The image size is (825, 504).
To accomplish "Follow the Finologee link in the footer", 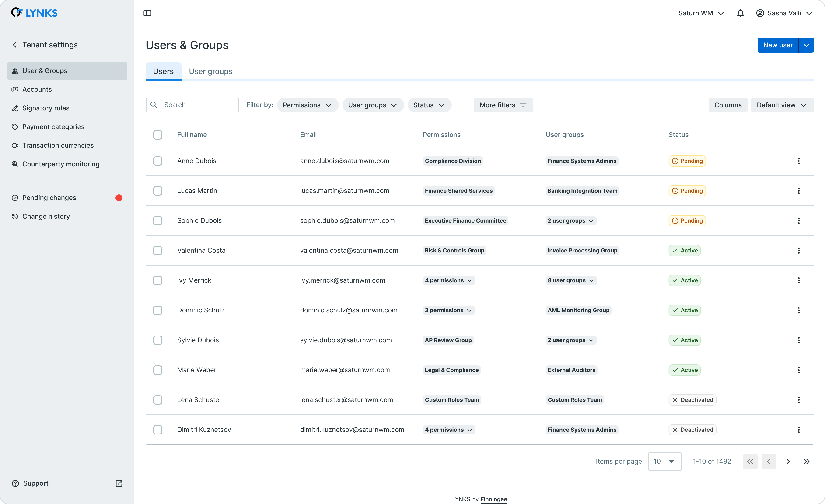I will point(493,499).
